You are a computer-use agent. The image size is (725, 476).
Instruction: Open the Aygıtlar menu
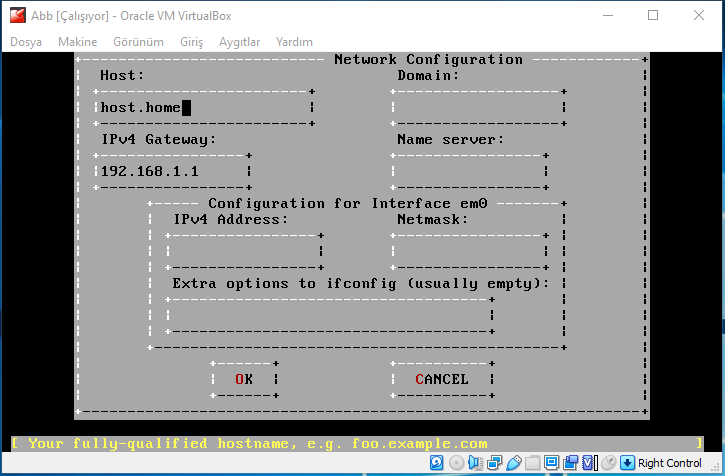pos(240,42)
